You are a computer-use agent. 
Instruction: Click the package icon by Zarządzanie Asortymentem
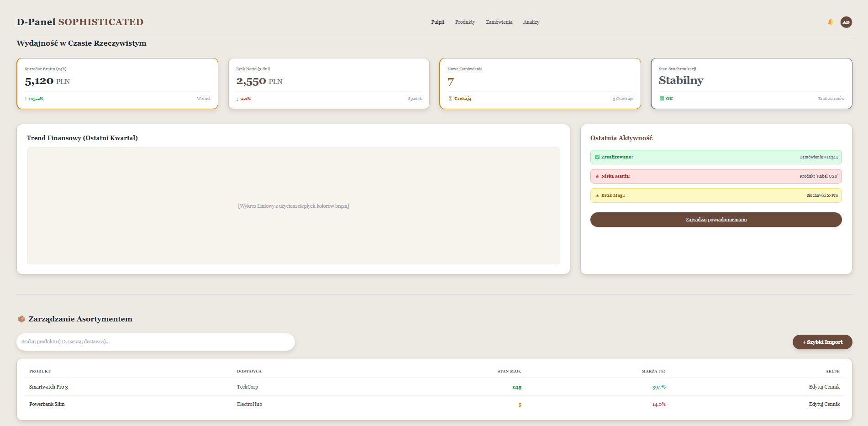pos(21,319)
